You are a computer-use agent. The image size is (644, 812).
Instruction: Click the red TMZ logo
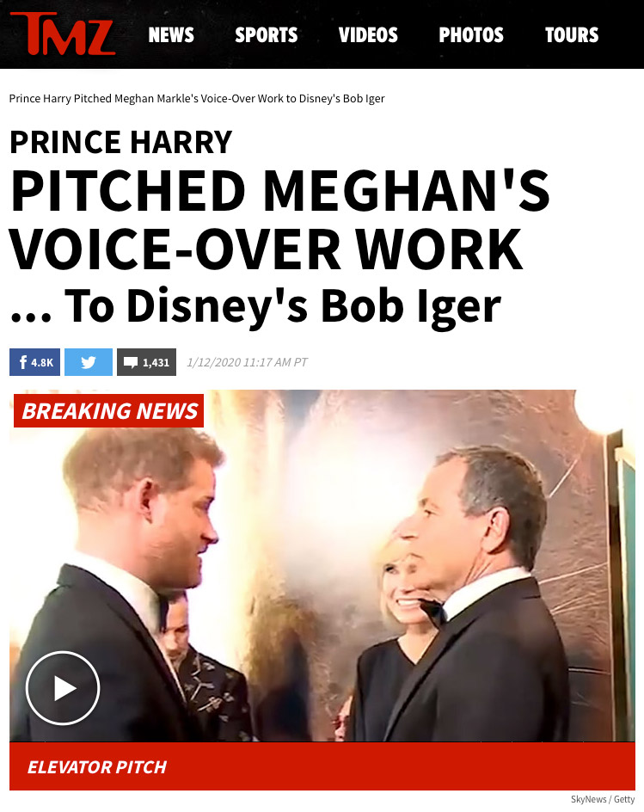click(63, 34)
